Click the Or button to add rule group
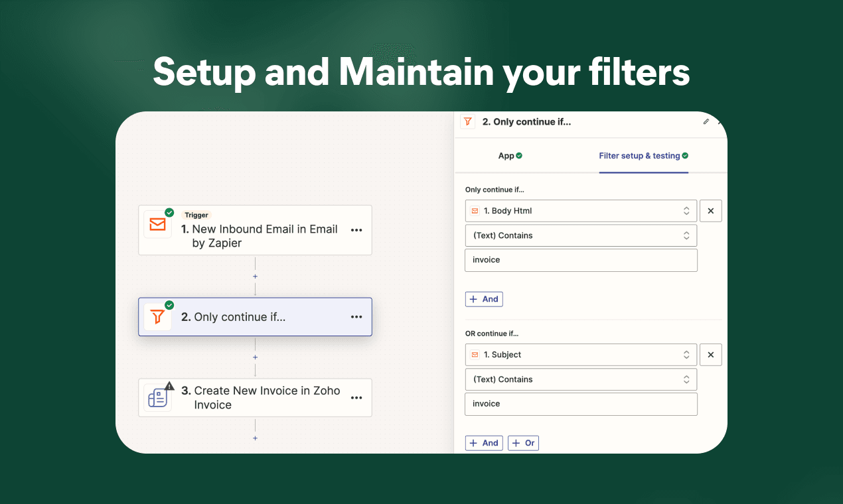This screenshot has height=504, width=843. click(523, 443)
